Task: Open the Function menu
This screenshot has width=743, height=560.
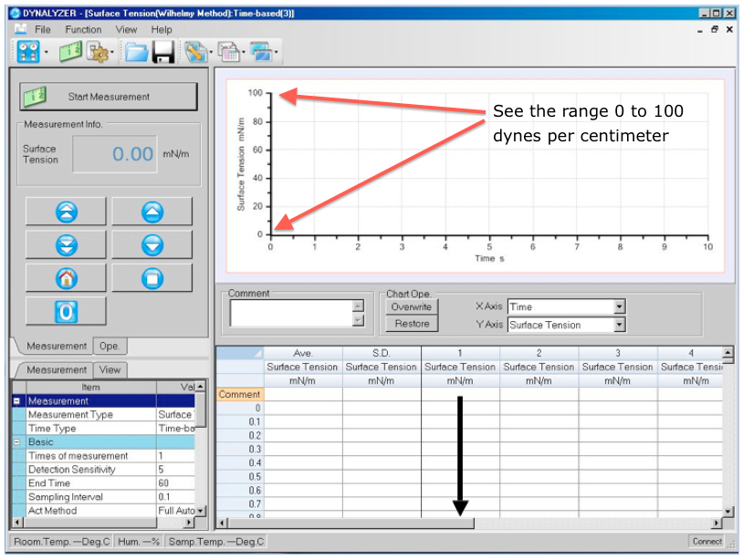Action: 83,29
